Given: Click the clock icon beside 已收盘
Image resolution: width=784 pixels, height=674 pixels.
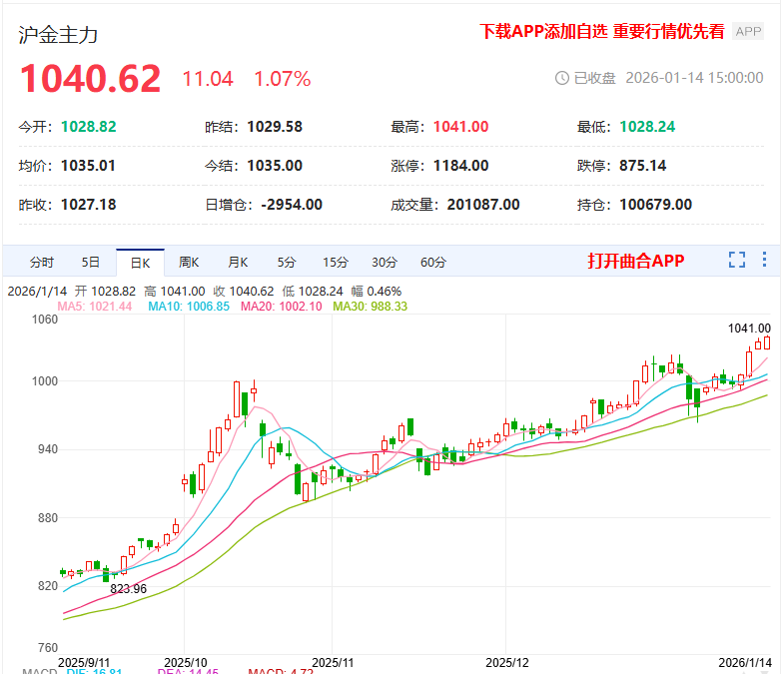Looking at the screenshot, I should tap(562, 78).
